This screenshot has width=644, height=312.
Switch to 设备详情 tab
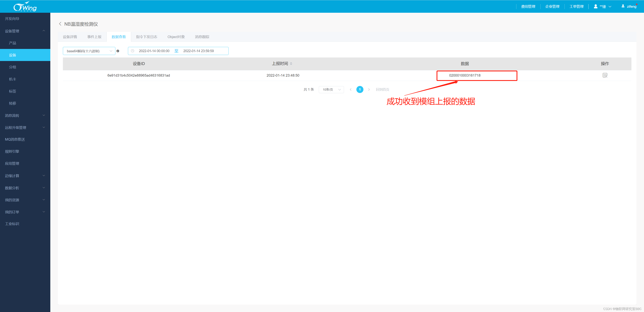pos(70,37)
